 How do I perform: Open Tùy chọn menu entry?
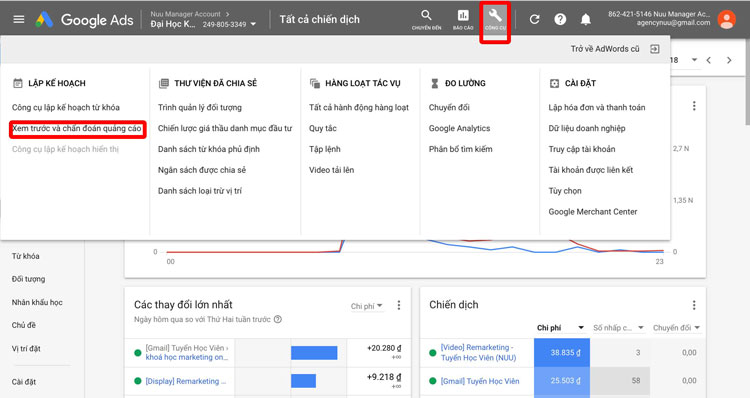[x=565, y=191]
